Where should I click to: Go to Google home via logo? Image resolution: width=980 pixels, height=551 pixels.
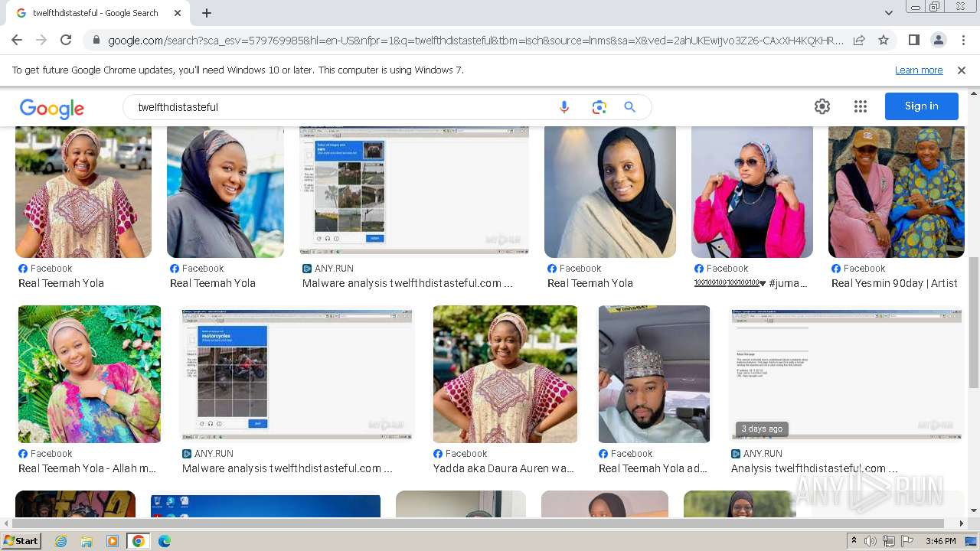(x=52, y=109)
